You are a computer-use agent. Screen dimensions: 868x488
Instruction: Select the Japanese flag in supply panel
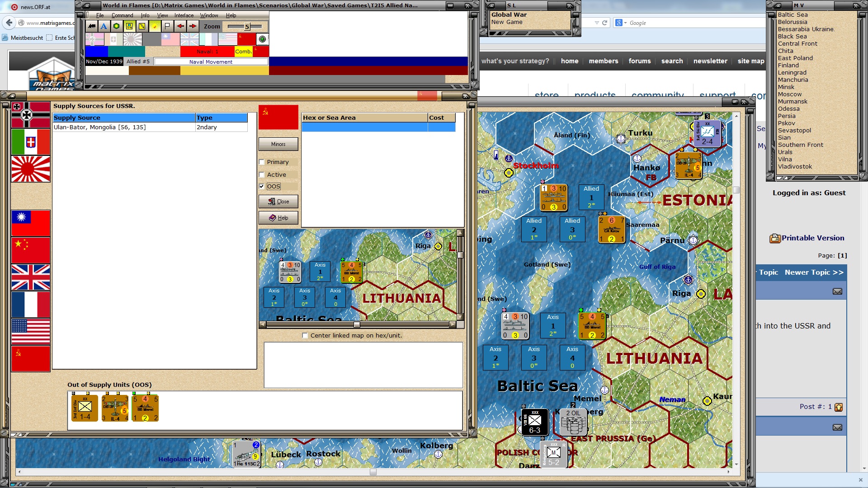pos(31,169)
